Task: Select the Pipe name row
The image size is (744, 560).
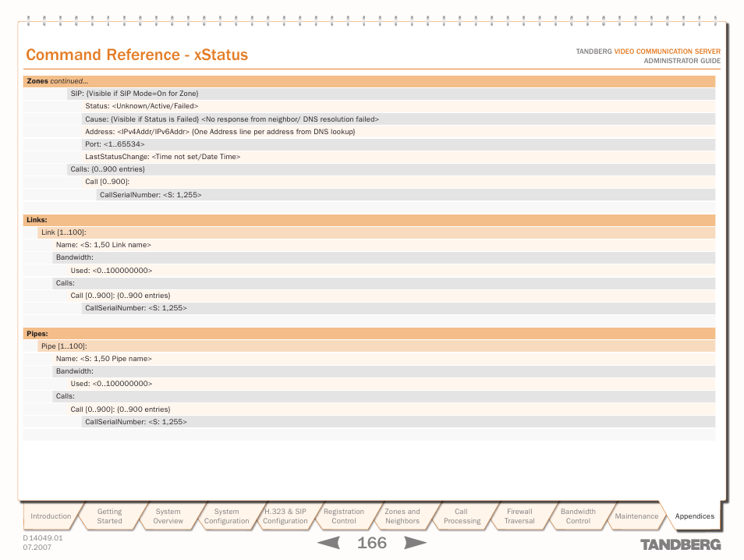Action: 384,359
